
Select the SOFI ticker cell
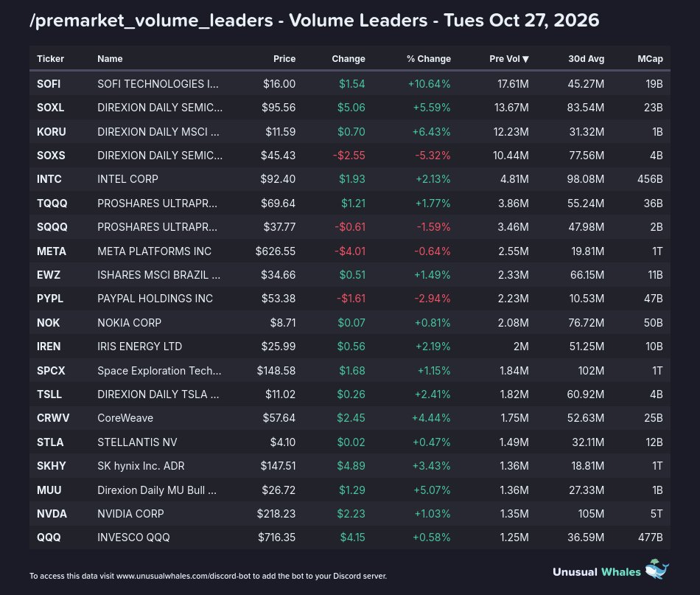[x=49, y=84]
